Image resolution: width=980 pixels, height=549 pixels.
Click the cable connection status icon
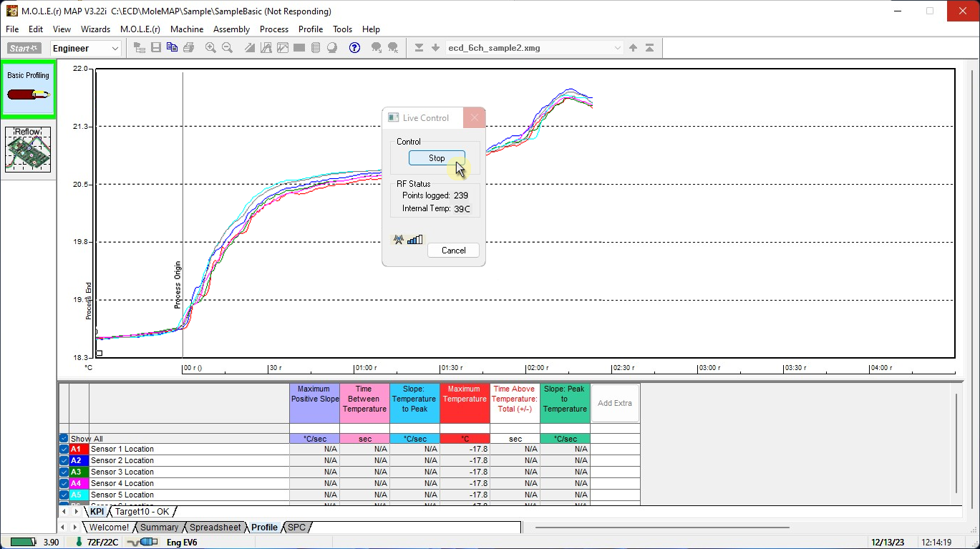143,542
